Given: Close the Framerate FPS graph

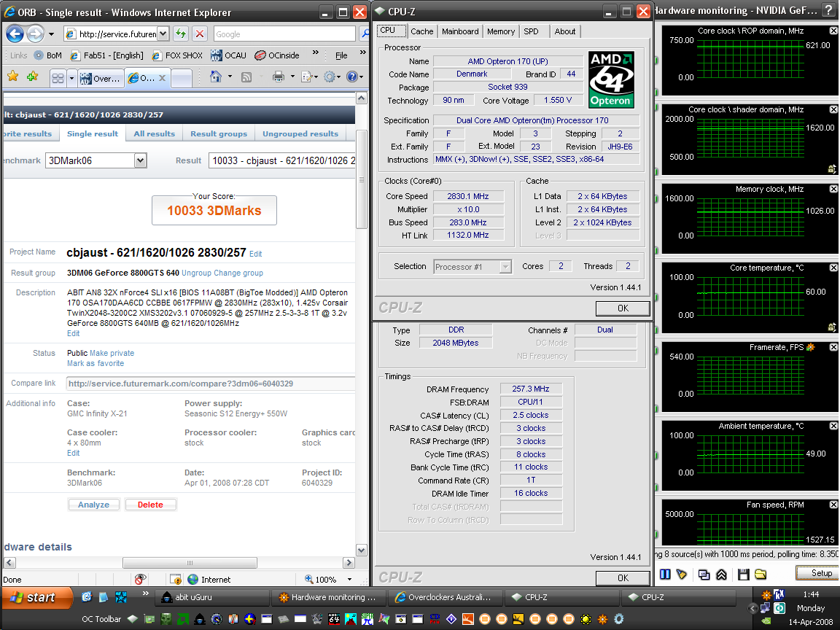Looking at the screenshot, I should coord(833,347).
